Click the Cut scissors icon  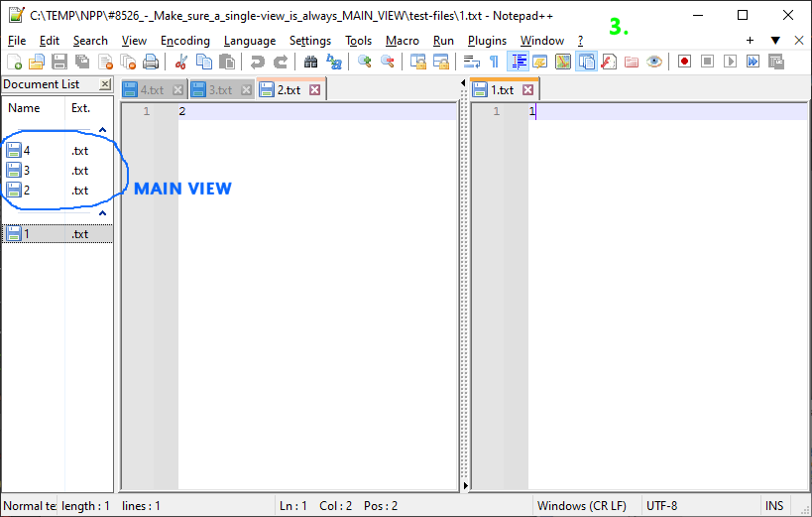[x=180, y=62]
